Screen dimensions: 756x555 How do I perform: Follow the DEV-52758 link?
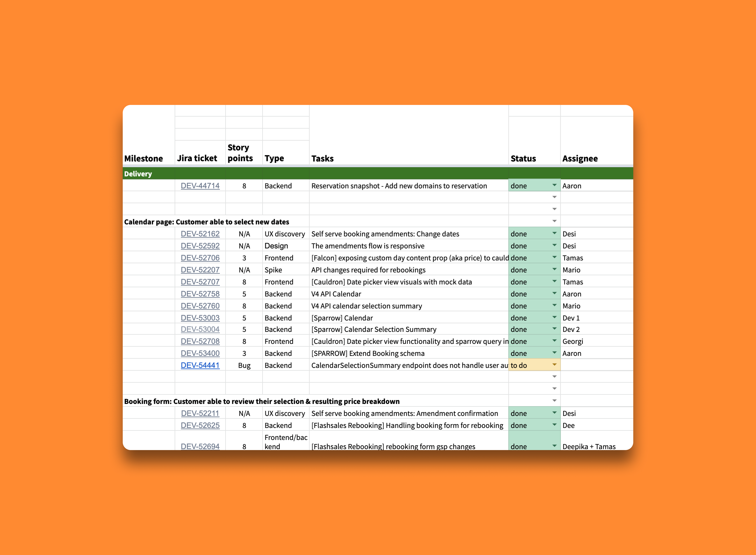pyautogui.click(x=200, y=294)
